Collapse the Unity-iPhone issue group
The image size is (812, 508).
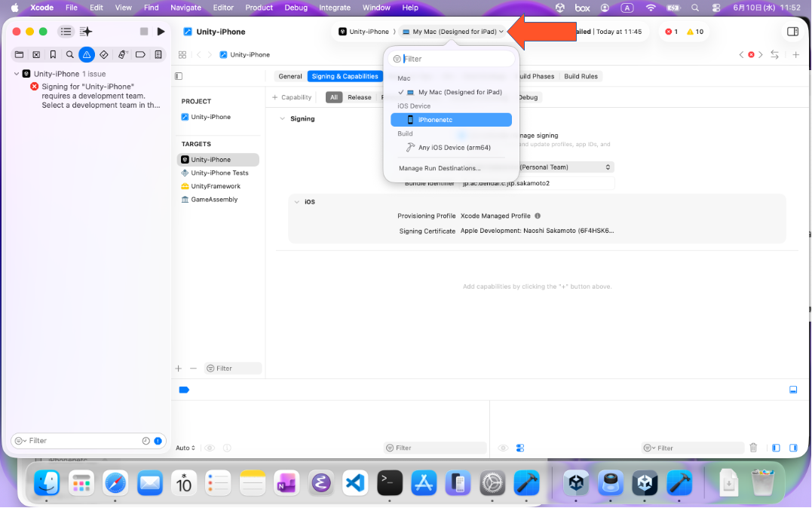17,74
